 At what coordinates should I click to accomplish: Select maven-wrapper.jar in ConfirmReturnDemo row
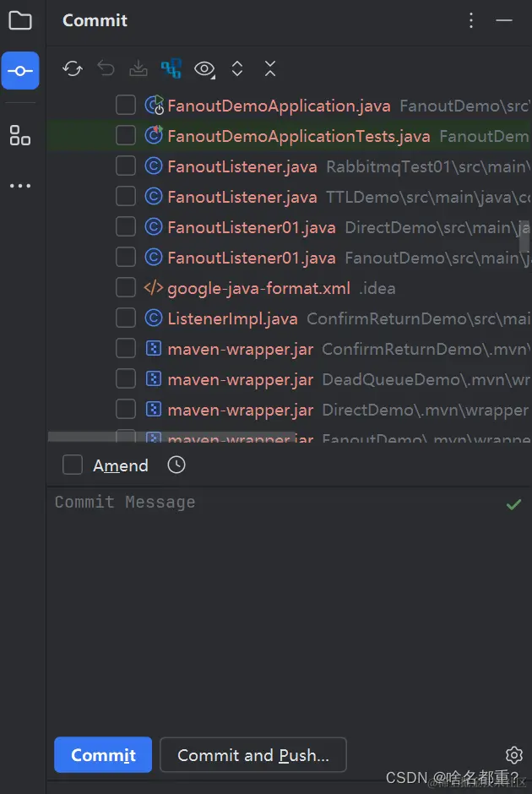click(x=289, y=348)
